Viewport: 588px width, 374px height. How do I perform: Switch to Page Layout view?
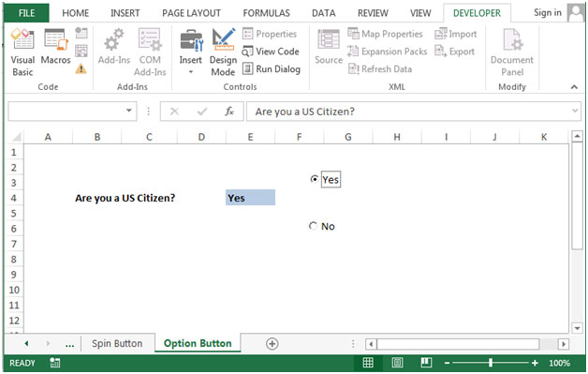[397, 363]
